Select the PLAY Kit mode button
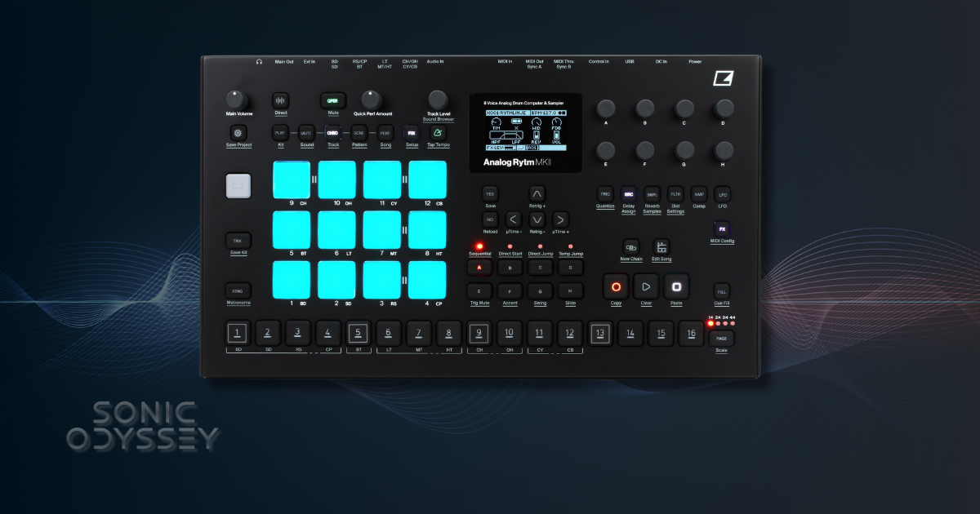This screenshot has height=514, width=980. coord(280,132)
